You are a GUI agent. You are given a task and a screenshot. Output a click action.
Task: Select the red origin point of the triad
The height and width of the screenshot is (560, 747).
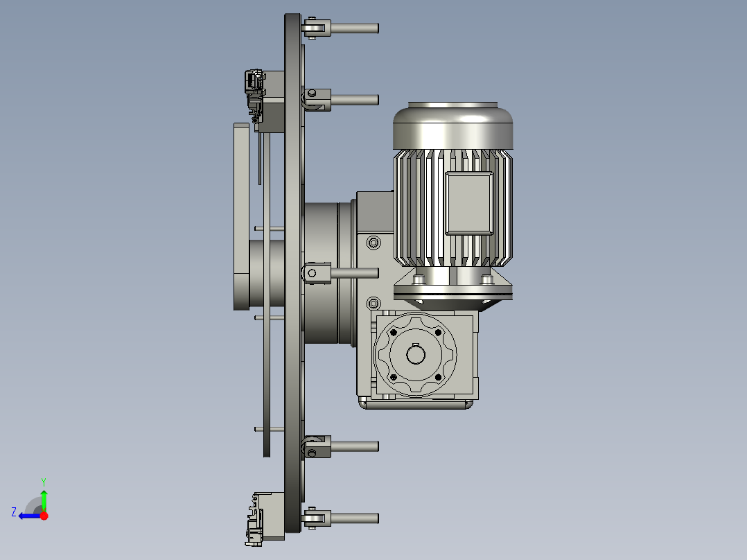pyautogui.click(x=44, y=516)
